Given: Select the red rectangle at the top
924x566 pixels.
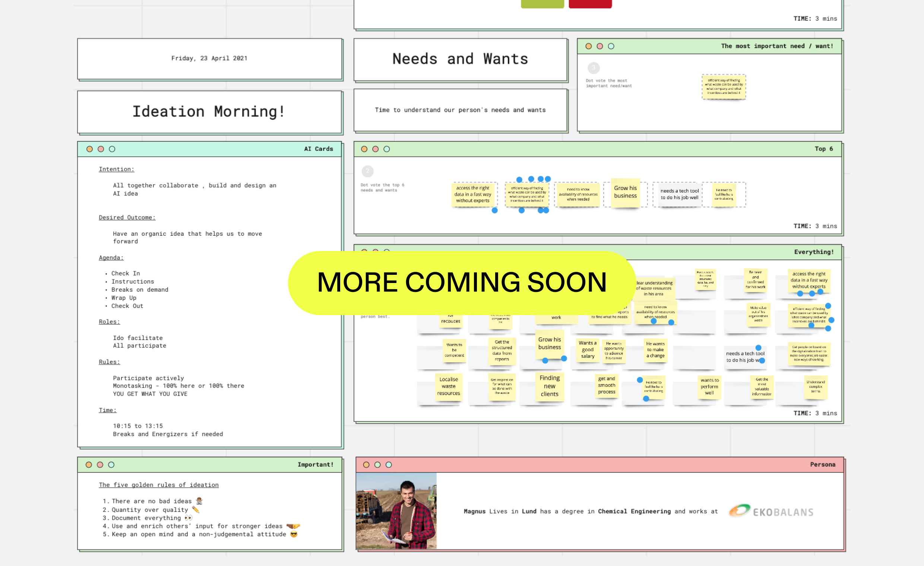Looking at the screenshot, I should tap(590, 4).
